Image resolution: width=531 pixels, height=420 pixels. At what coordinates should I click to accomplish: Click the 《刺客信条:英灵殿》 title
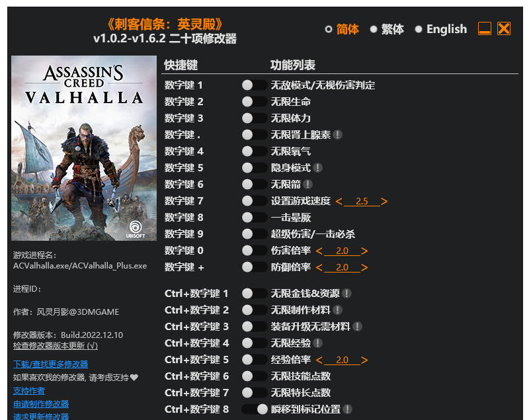tap(165, 24)
